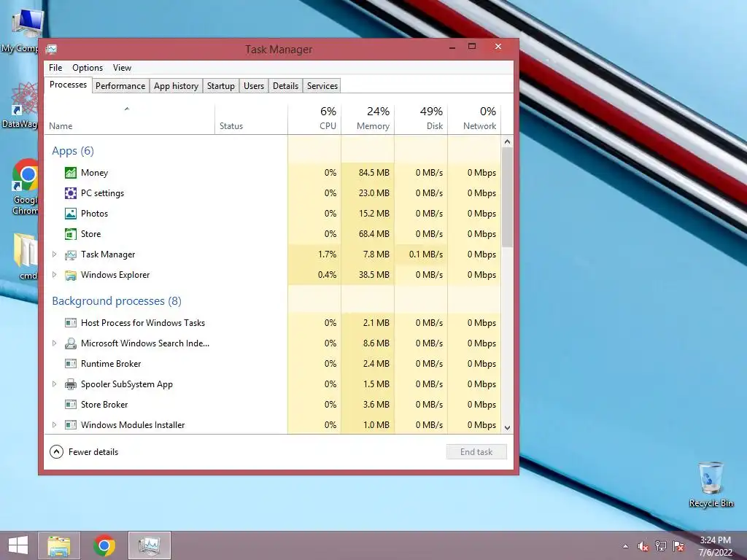
Task: Open the Options menu
Action: (88, 68)
